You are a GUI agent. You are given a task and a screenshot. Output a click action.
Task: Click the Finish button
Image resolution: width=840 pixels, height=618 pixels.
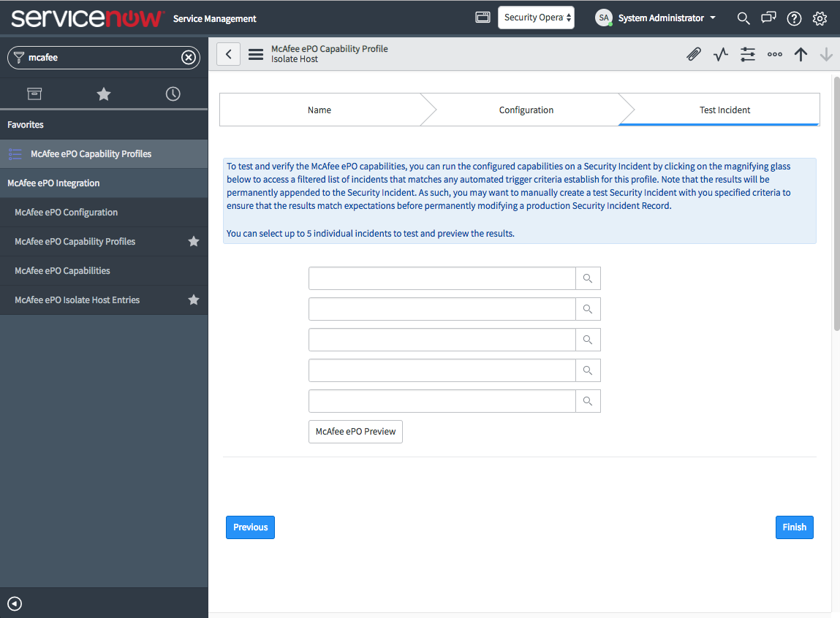[x=794, y=527]
